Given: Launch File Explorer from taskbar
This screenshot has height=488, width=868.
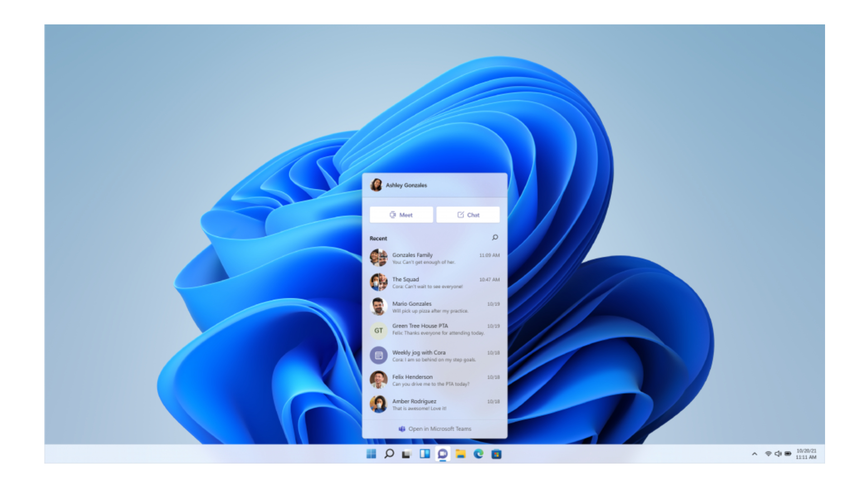Looking at the screenshot, I should click(x=461, y=454).
